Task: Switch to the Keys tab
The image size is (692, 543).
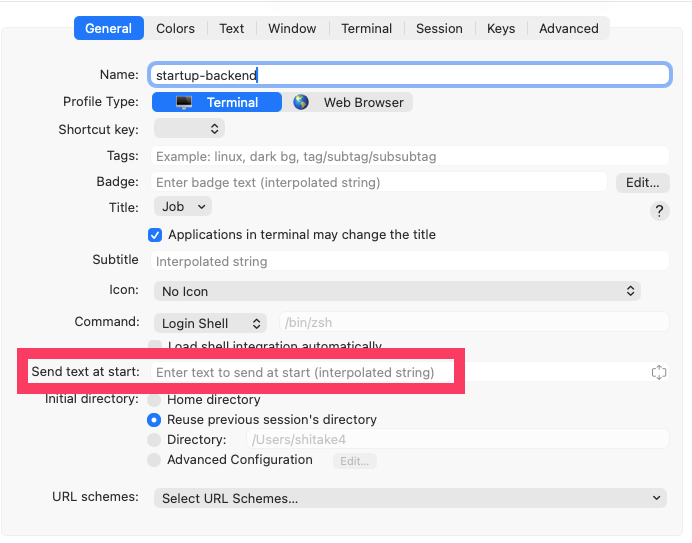Action: pyautogui.click(x=501, y=28)
